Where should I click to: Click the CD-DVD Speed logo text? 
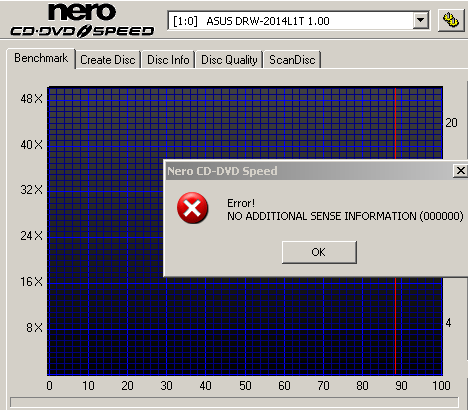[x=82, y=31]
